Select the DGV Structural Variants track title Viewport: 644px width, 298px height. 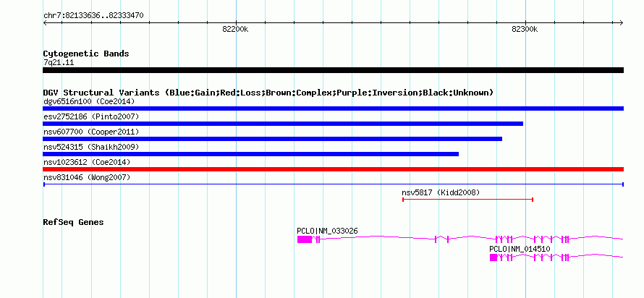[268, 93]
